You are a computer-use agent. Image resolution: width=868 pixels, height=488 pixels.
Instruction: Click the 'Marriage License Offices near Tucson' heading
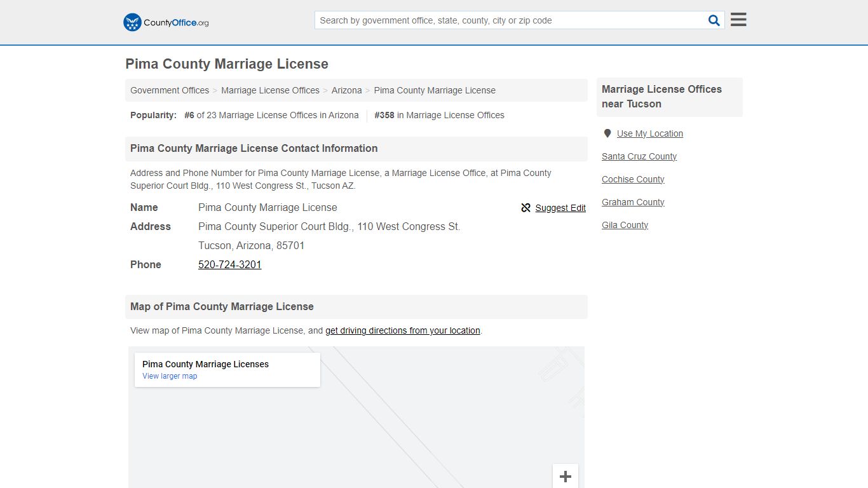(661, 97)
